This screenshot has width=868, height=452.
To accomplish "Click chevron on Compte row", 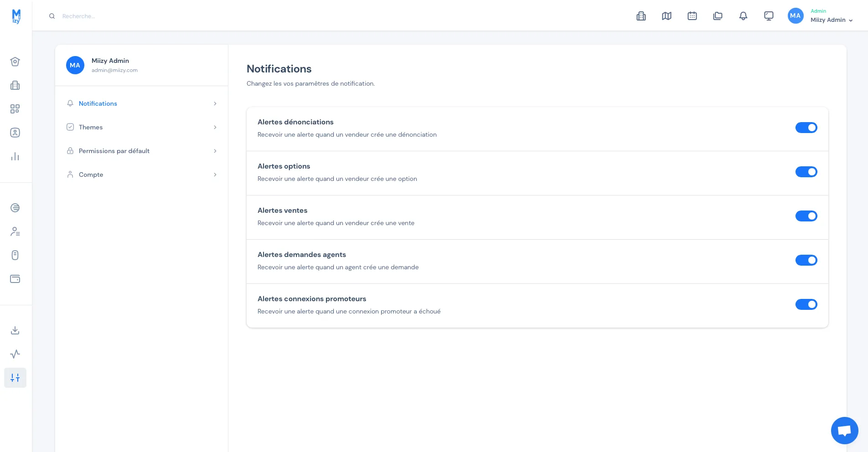I will pyautogui.click(x=215, y=175).
